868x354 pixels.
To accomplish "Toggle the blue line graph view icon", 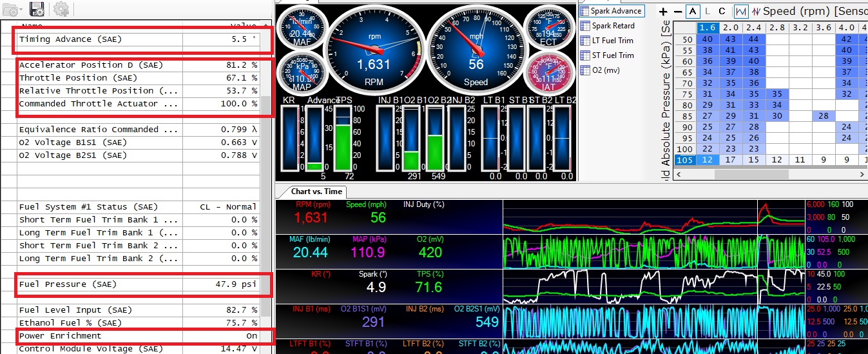I will [741, 12].
